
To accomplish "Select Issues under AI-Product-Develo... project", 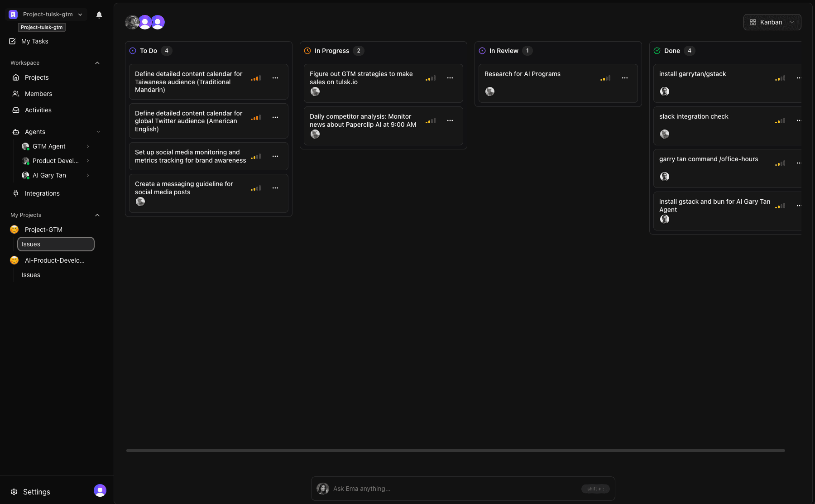I will [31, 275].
